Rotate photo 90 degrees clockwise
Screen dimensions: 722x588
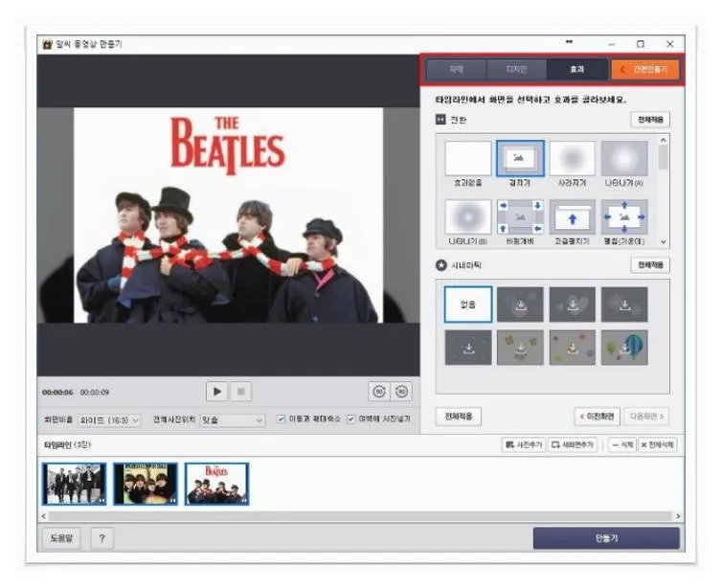pyautogui.click(x=379, y=392)
